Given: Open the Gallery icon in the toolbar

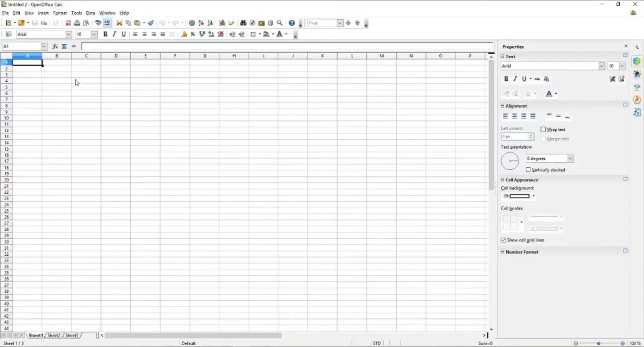Looking at the screenshot, I should coord(262,23).
